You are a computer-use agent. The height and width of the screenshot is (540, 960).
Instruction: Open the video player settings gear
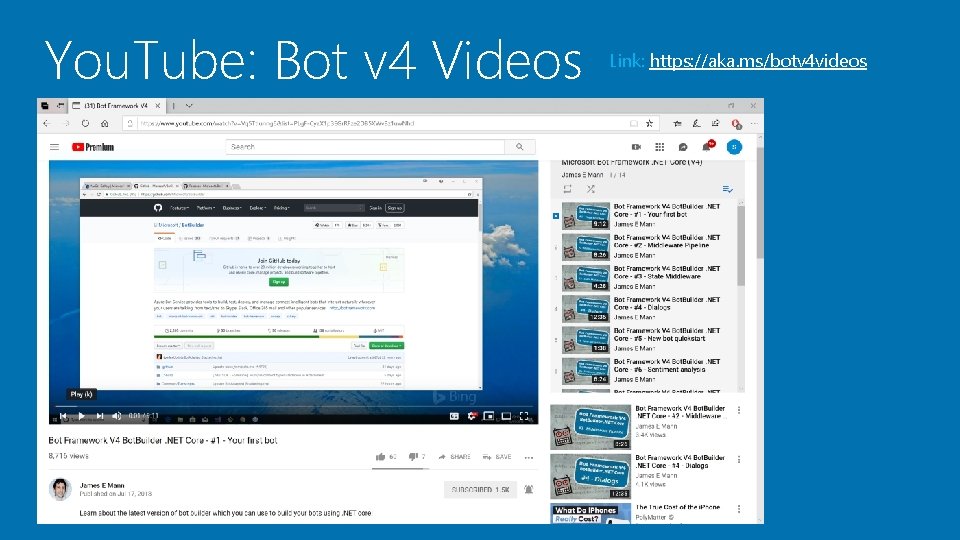(471, 416)
